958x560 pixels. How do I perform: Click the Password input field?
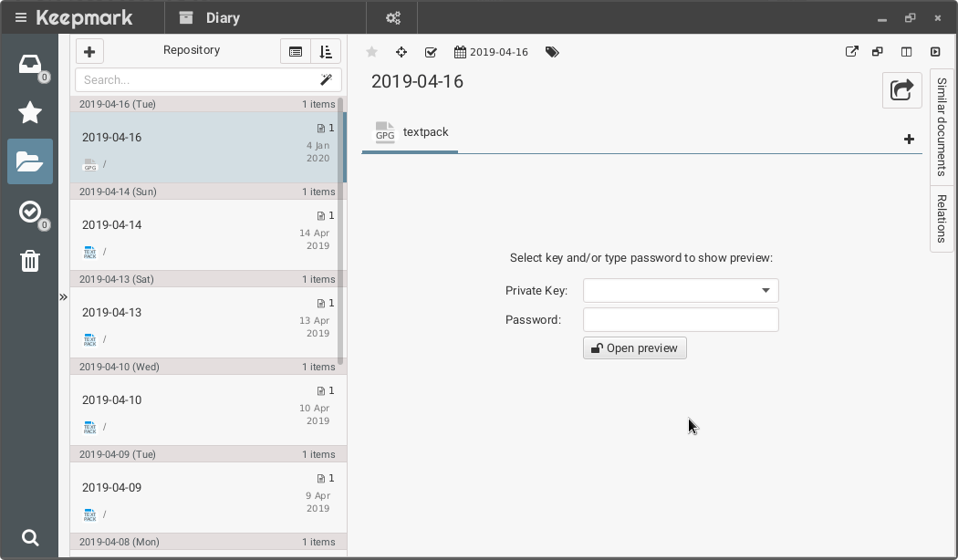(680, 319)
